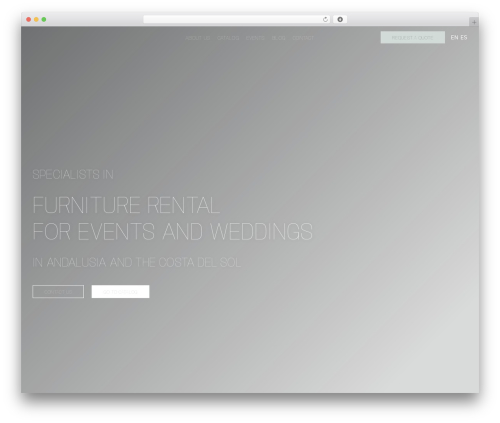Switch language to ES
The image size is (500, 423).
coord(464,38)
